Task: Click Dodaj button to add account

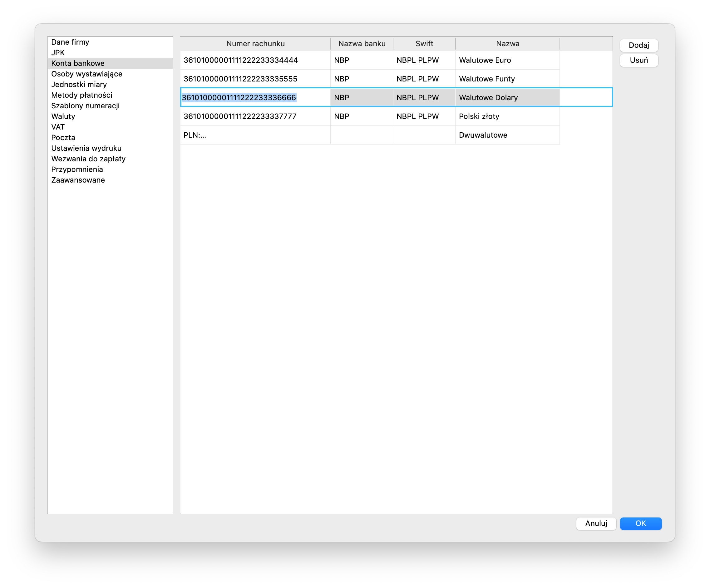Action: pyautogui.click(x=639, y=45)
